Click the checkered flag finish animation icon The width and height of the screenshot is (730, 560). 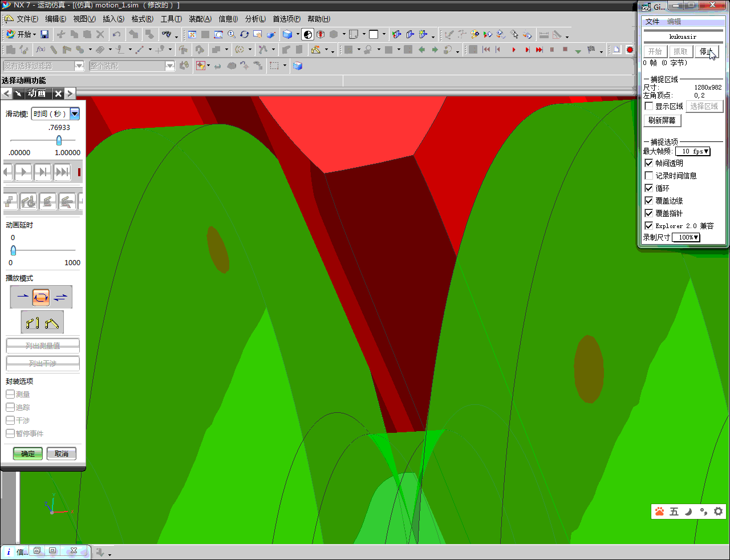tap(591, 50)
